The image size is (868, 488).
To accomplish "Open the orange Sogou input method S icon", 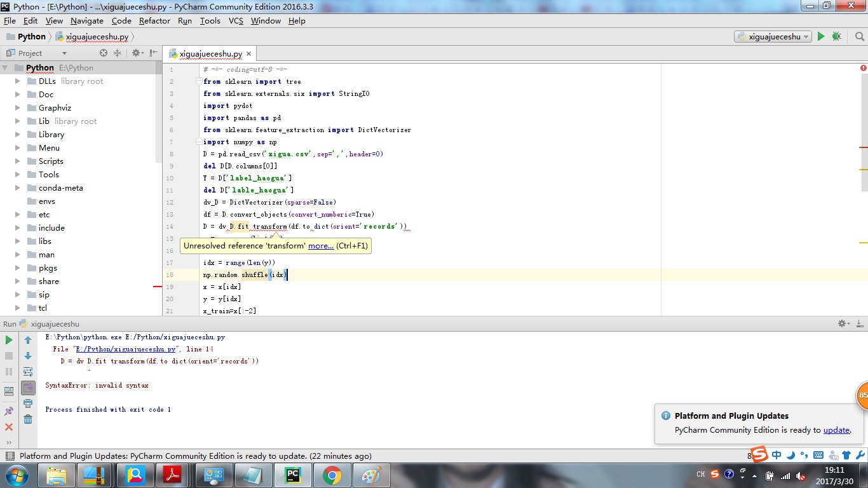I will pos(760,455).
